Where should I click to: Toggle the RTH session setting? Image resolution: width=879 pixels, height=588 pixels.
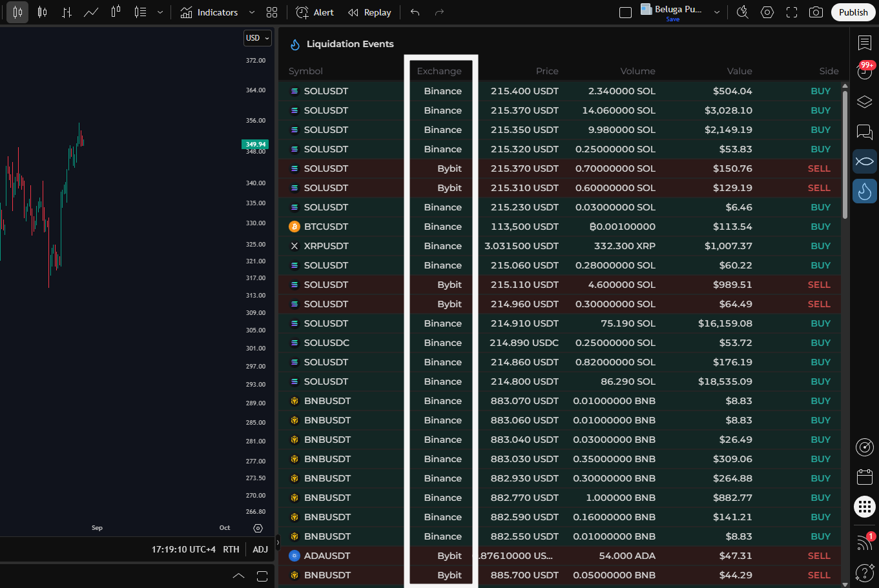(x=231, y=549)
